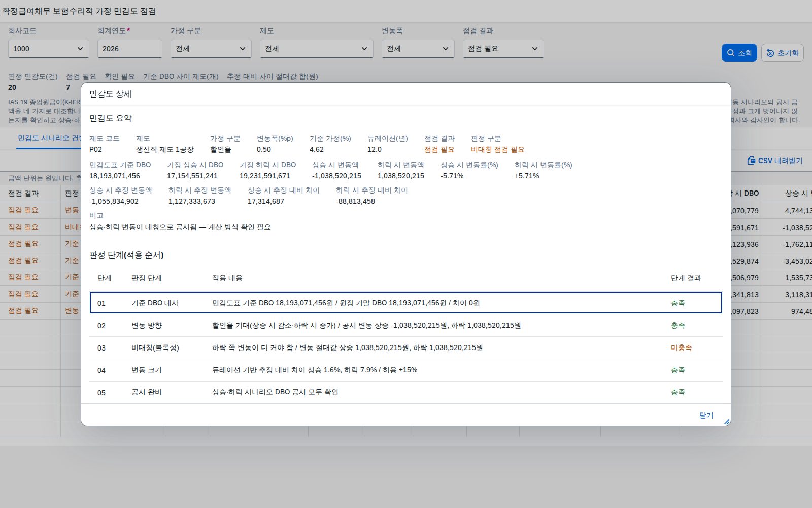Click the 회계연도 input field with 2026
The width and height of the screenshot is (812, 508).
pos(130,49)
